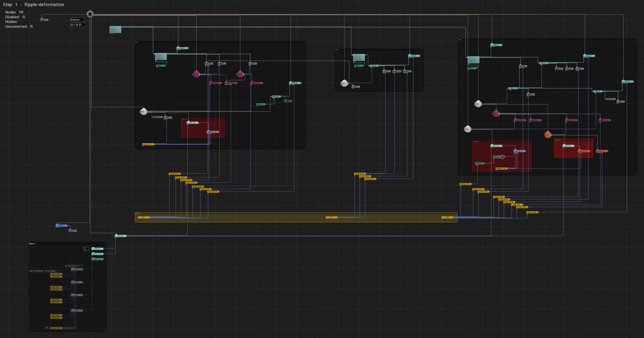The height and width of the screenshot is (338, 644).
Task: Click the Disabled: 15 statistic
Action: (x=15, y=17)
